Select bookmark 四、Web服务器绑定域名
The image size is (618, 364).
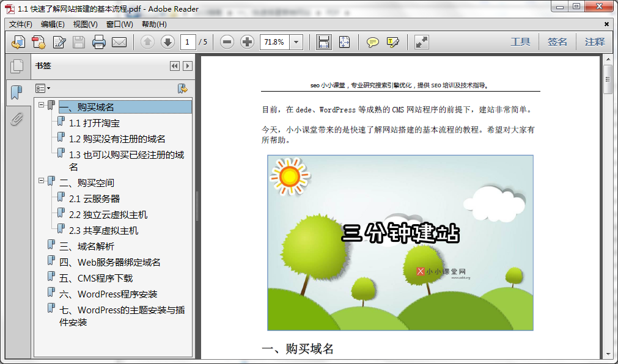[109, 263]
